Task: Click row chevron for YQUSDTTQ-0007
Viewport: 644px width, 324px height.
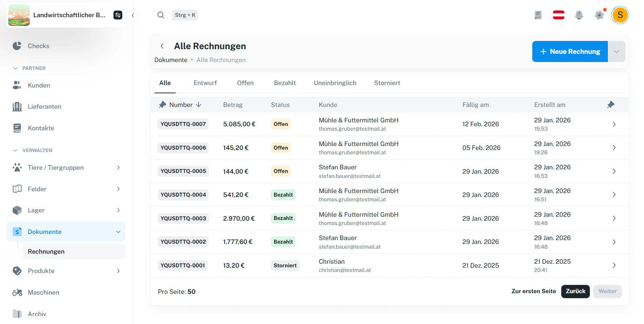Action: coord(614,124)
